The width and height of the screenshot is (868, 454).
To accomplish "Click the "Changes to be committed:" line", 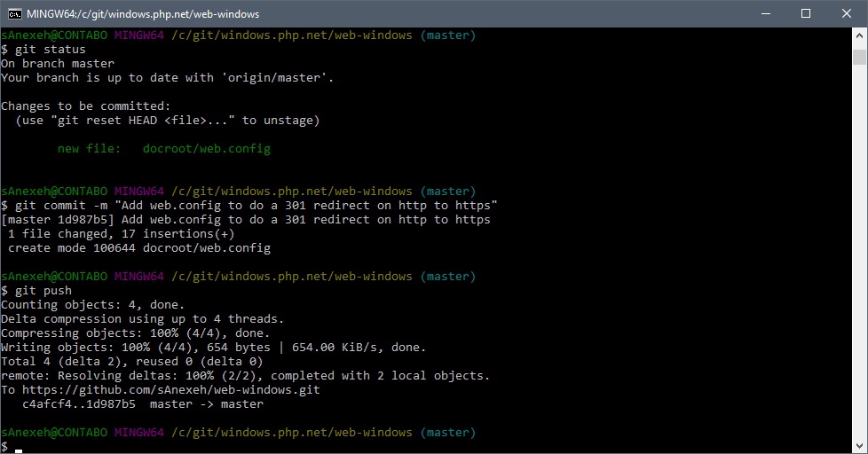I will 85,106.
